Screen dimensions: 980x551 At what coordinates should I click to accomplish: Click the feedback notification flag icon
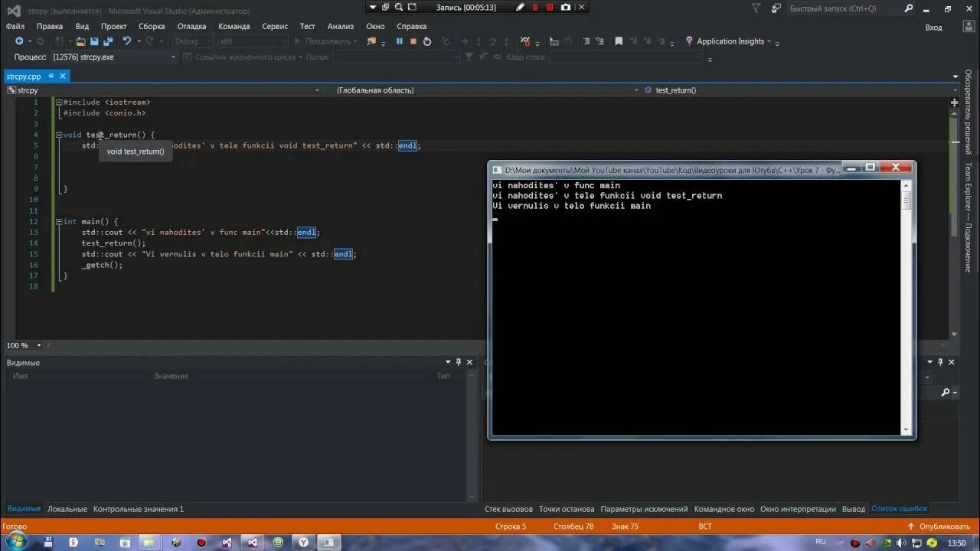(756, 9)
